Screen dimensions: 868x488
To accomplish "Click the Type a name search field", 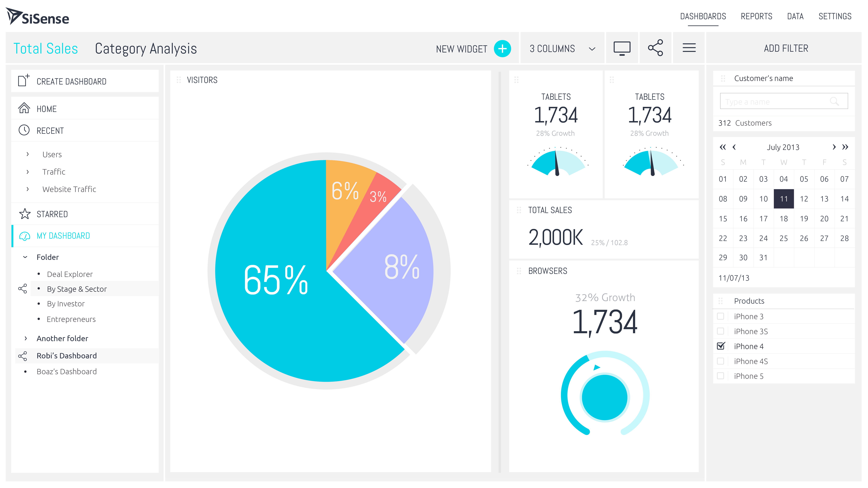I will [x=775, y=101].
